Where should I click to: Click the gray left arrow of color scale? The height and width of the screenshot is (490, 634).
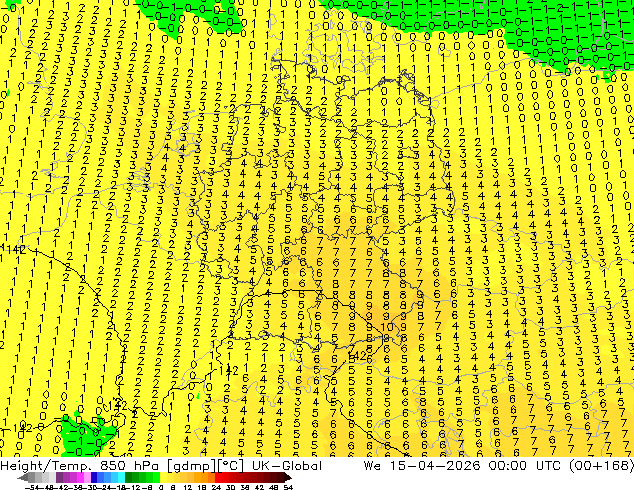[23, 478]
